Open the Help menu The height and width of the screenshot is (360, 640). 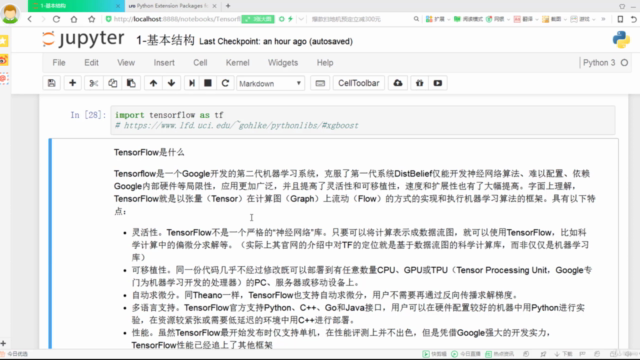325,63
